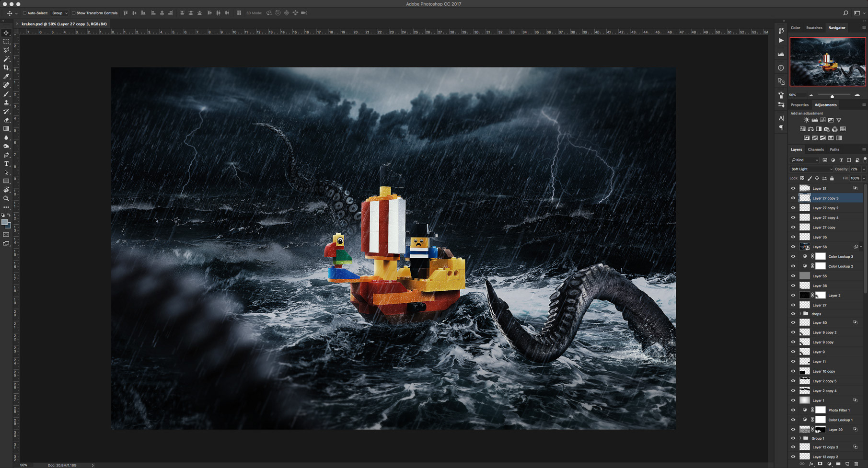Open the Auto-Select Group dropdown
This screenshot has width=868, height=468.
[59, 13]
